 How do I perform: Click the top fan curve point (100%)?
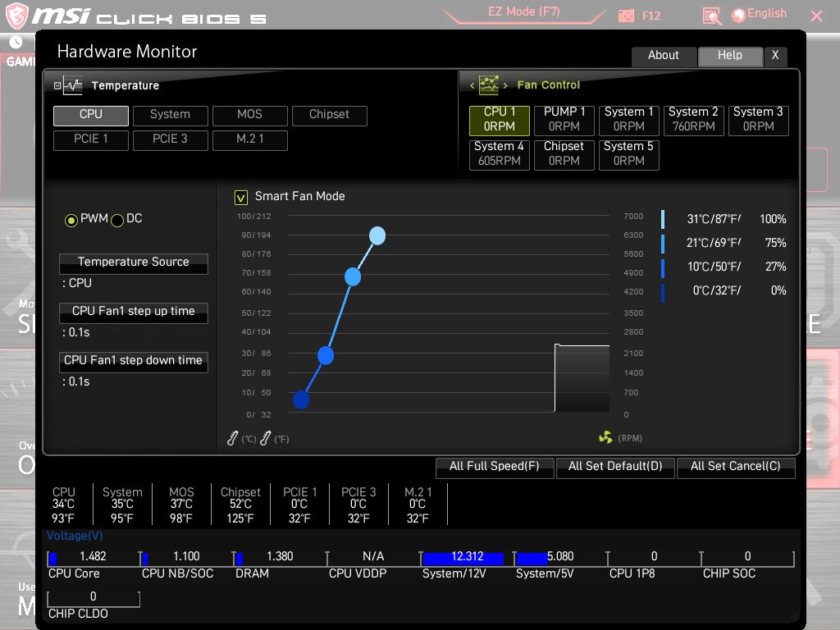(377, 235)
